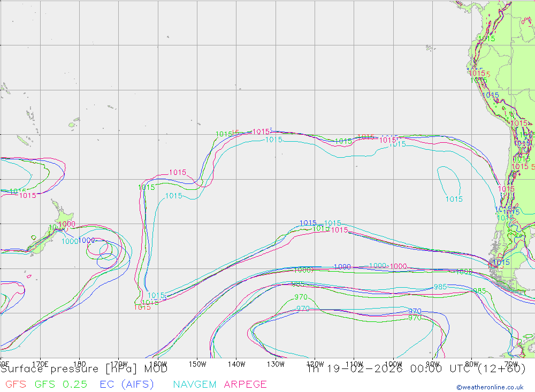535x392 pixels.
Task: Click the 120W longitude label
Action: coord(315,364)
